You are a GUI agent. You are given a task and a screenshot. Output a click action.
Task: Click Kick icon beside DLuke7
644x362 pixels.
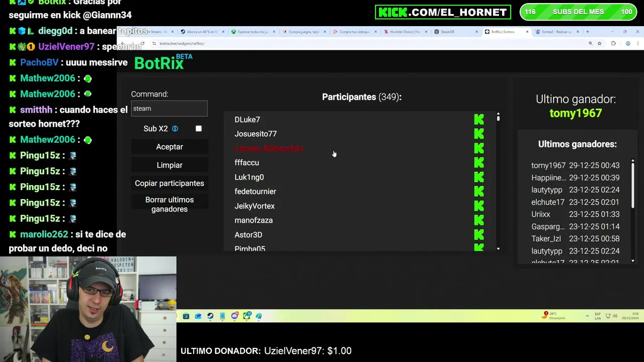tap(479, 120)
